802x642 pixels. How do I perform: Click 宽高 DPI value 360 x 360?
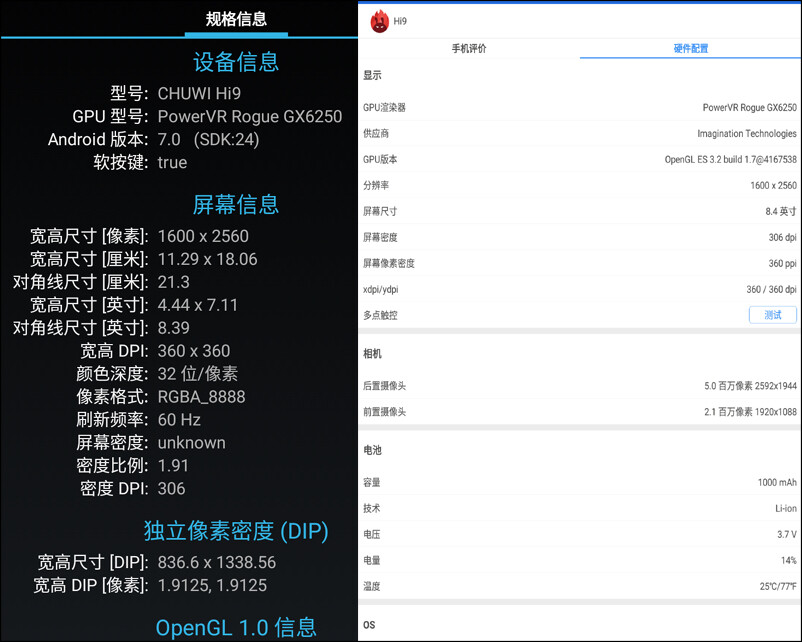point(194,350)
